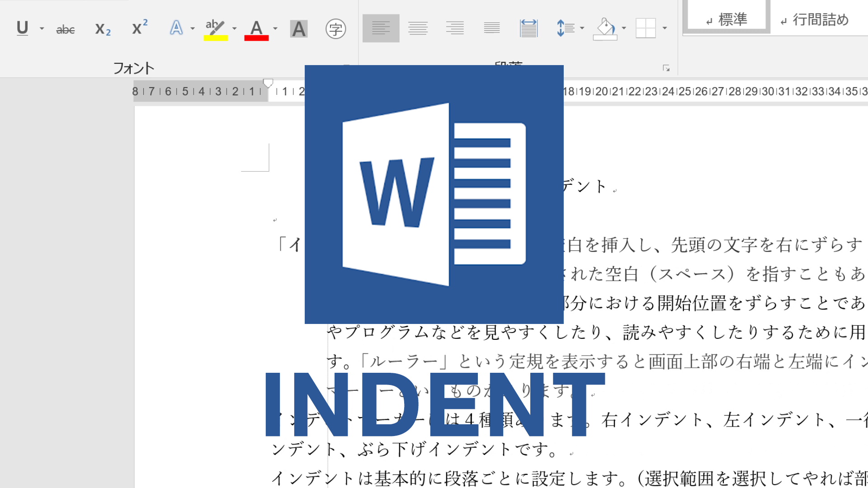The height and width of the screenshot is (488, 868).
Task: Open highlight color dropdown arrow
Action: [x=234, y=28]
